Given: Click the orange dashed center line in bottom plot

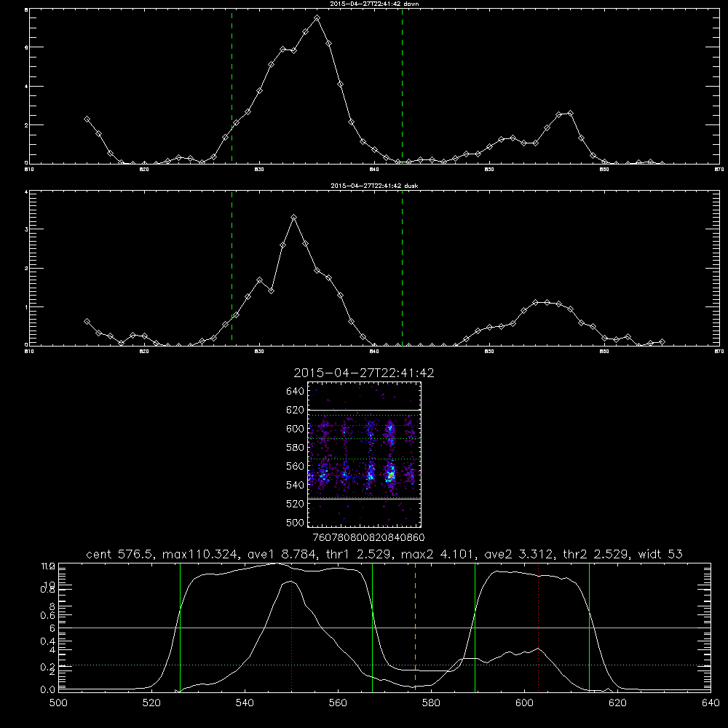Looking at the screenshot, I should click(415, 627).
